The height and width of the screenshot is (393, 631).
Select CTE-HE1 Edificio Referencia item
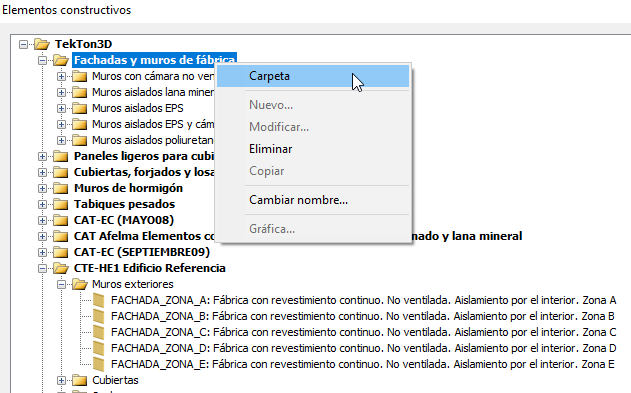tap(150, 268)
